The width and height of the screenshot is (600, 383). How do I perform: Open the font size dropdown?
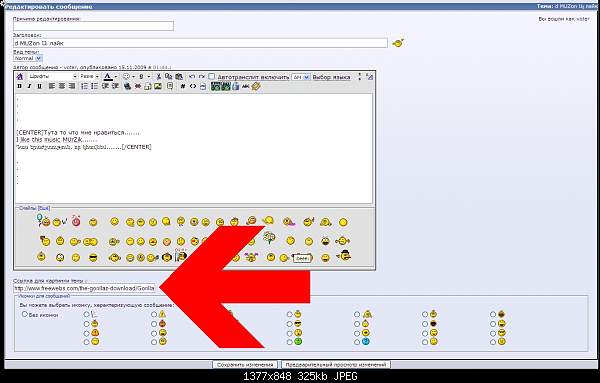click(x=90, y=77)
